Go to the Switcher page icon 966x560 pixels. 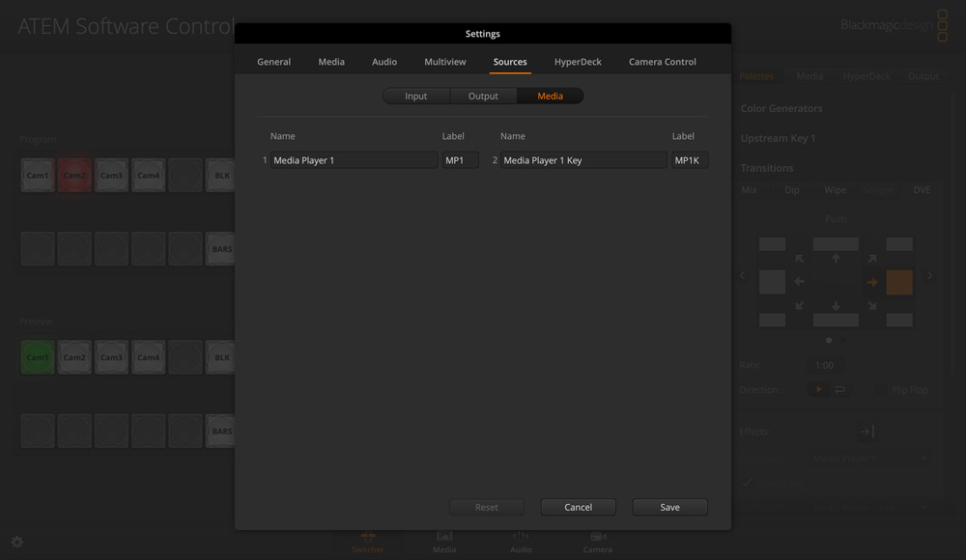[x=368, y=542]
